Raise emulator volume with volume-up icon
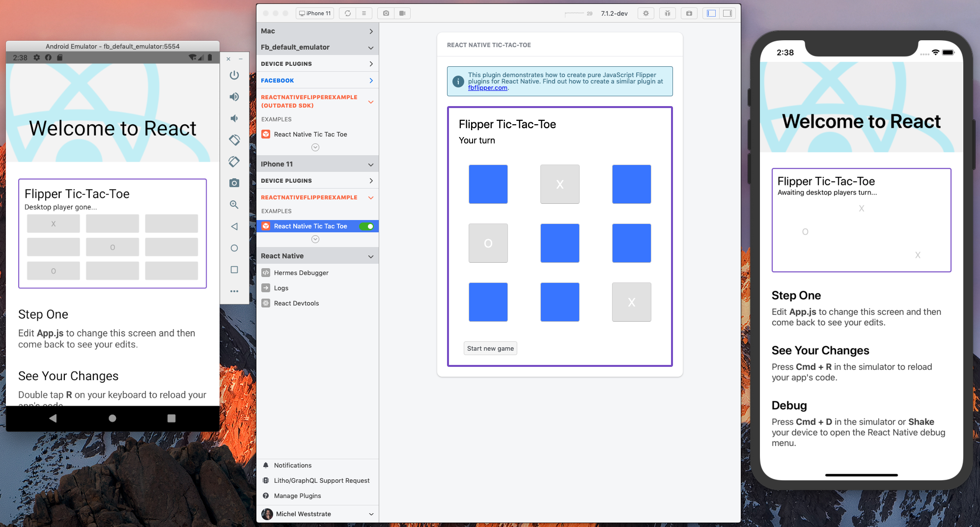This screenshot has height=527, width=980. click(234, 96)
